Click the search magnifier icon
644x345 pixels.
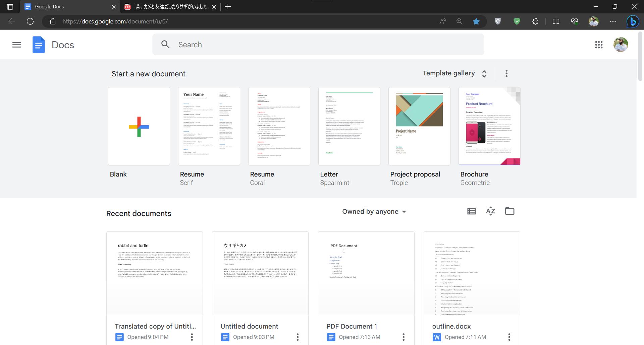coord(165,44)
